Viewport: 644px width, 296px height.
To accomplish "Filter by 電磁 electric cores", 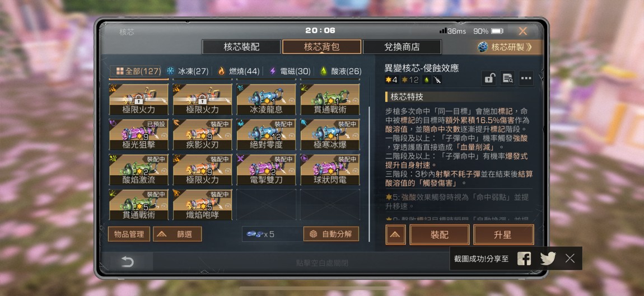I will [x=290, y=71].
